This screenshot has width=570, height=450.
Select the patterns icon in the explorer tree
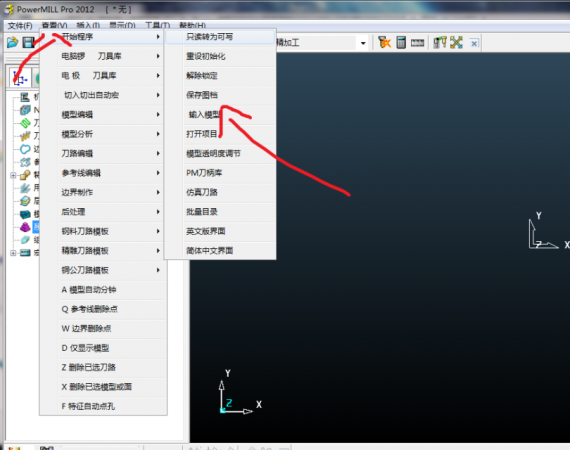pos(25,162)
